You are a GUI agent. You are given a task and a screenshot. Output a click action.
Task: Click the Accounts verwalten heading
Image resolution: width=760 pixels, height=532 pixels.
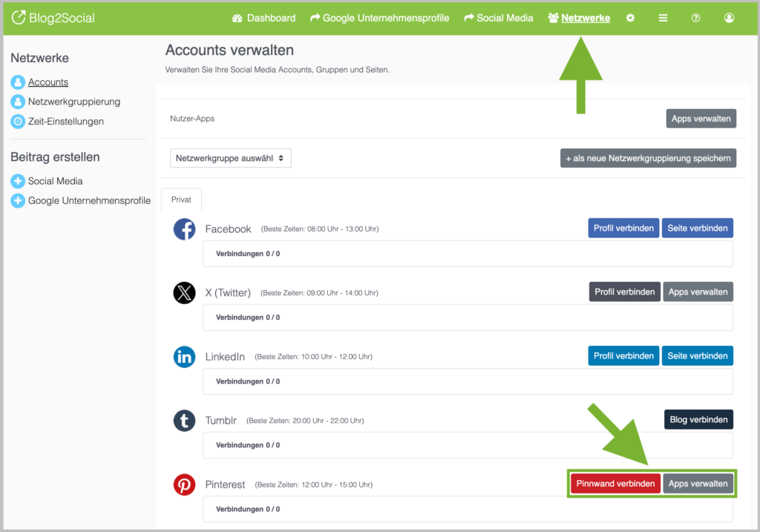point(229,50)
